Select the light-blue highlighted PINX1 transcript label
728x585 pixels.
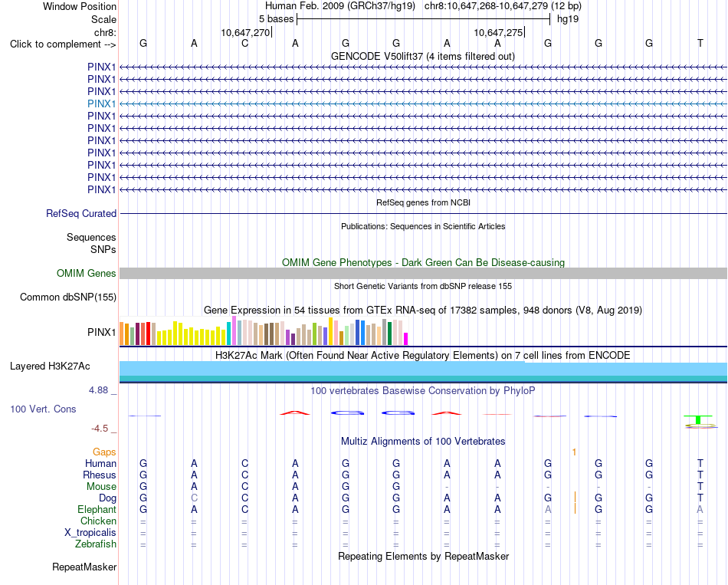[101, 104]
